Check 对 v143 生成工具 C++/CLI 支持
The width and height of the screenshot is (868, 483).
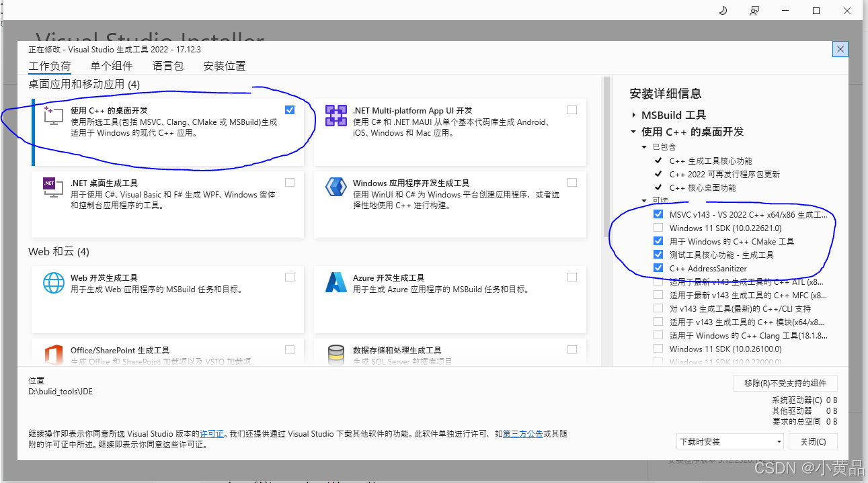point(658,308)
